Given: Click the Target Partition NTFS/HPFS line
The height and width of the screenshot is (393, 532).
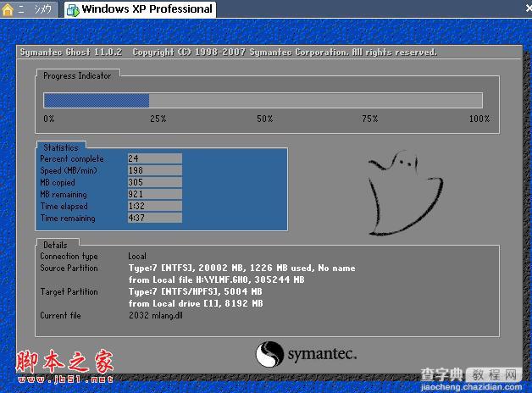Looking at the screenshot, I should pyautogui.click(x=195, y=291).
